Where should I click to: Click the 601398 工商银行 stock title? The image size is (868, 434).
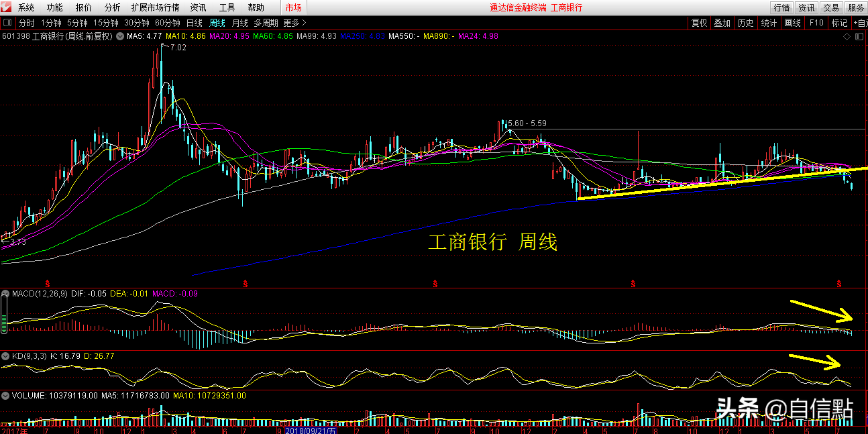click(x=58, y=36)
